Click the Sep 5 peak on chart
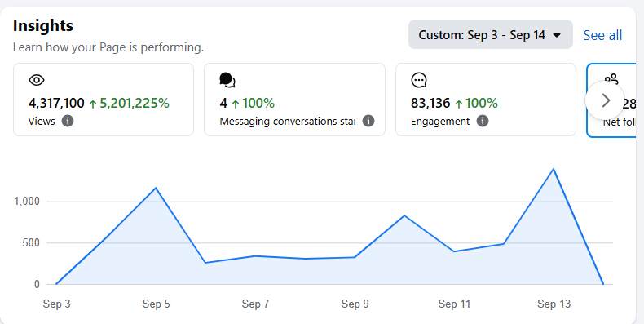This screenshot has height=324, width=644. (156, 188)
